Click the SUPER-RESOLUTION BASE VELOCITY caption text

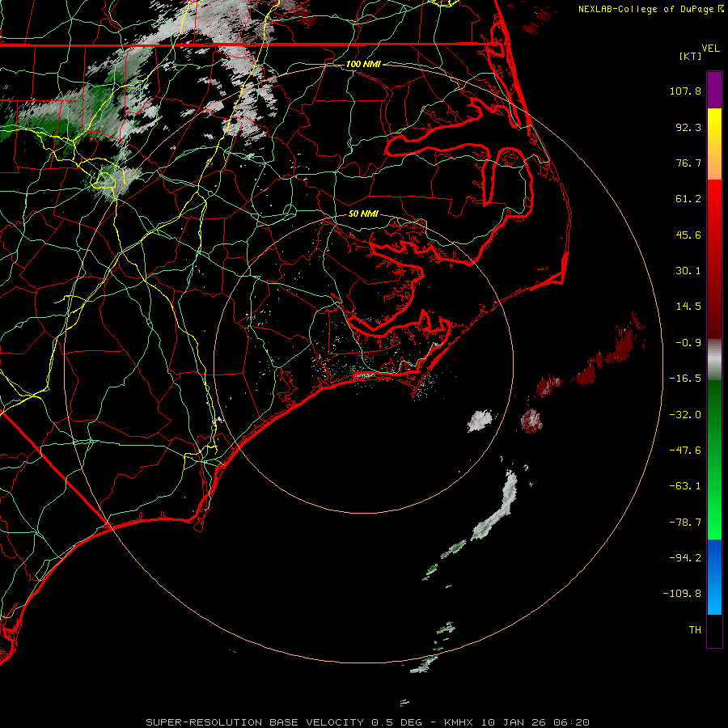[255, 722]
